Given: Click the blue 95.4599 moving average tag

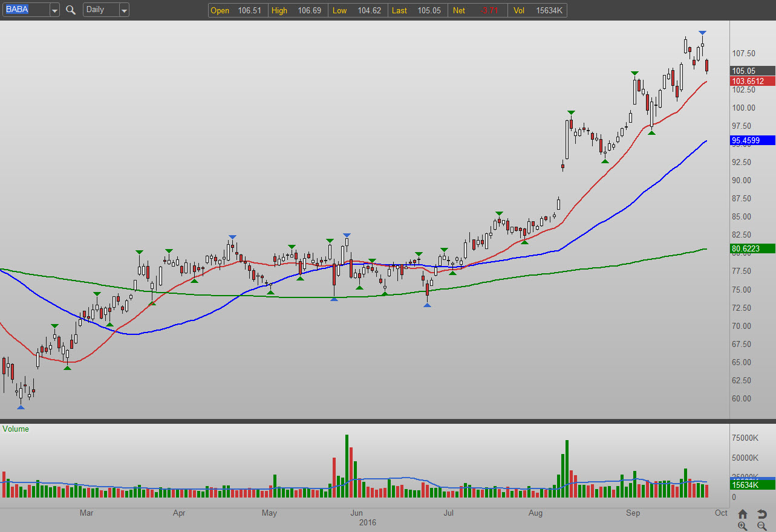Looking at the screenshot, I should coord(752,140).
